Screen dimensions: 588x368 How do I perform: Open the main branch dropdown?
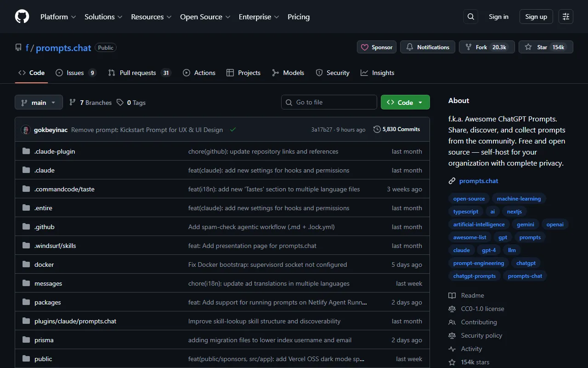pos(39,102)
